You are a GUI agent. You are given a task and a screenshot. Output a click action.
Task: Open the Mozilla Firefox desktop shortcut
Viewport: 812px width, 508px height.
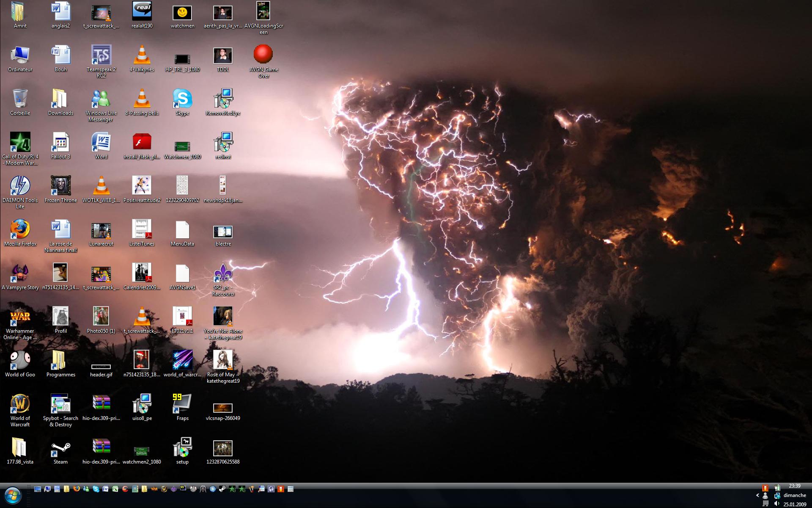(20, 229)
